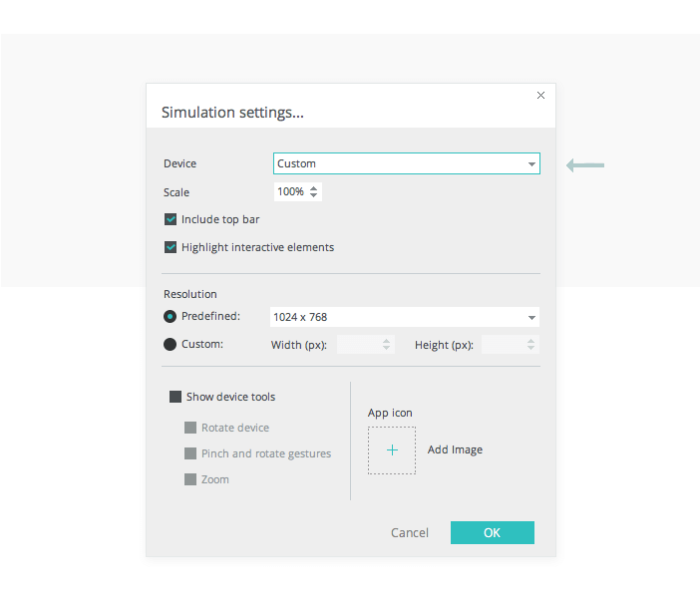Confirm settings with OK button
This screenshot has height=591, width=700.
coord(493,532)
